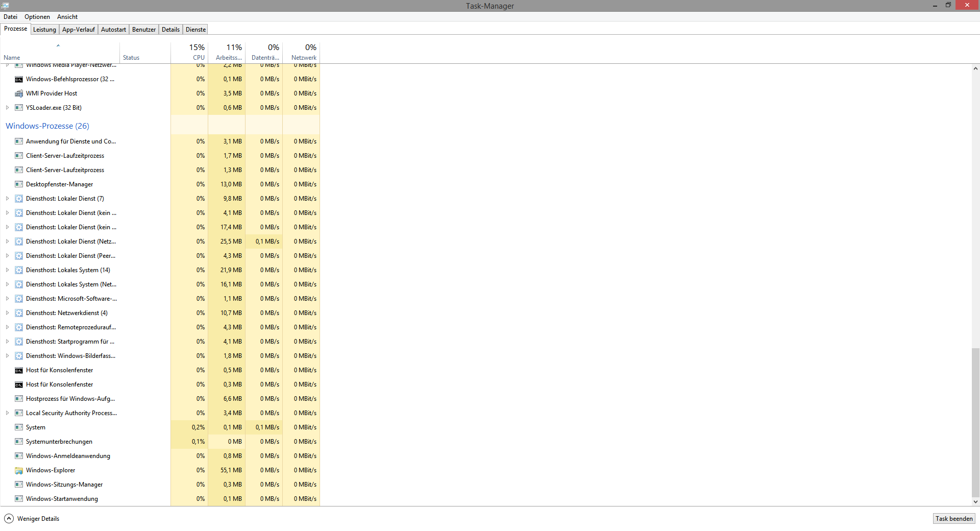Click the Hostprozess für Windows-Aufg... icon
The image size is (980, 531).
(19, 399)
